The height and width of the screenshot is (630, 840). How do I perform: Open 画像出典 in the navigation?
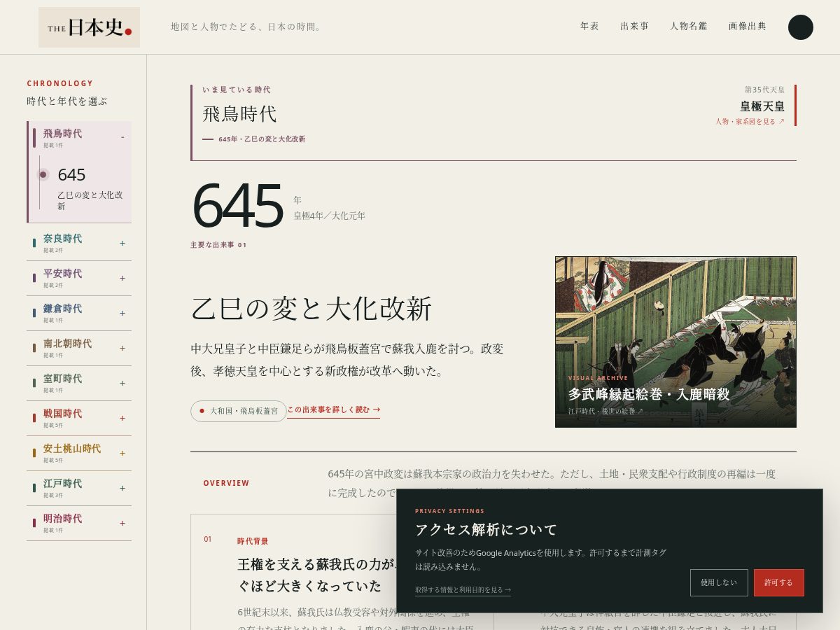click(x=747, y=26)
